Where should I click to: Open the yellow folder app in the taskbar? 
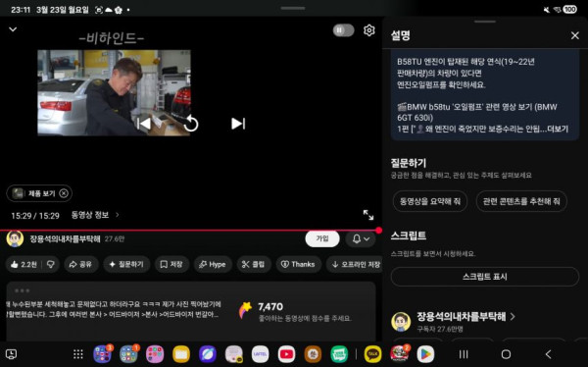tap(181, 354)
